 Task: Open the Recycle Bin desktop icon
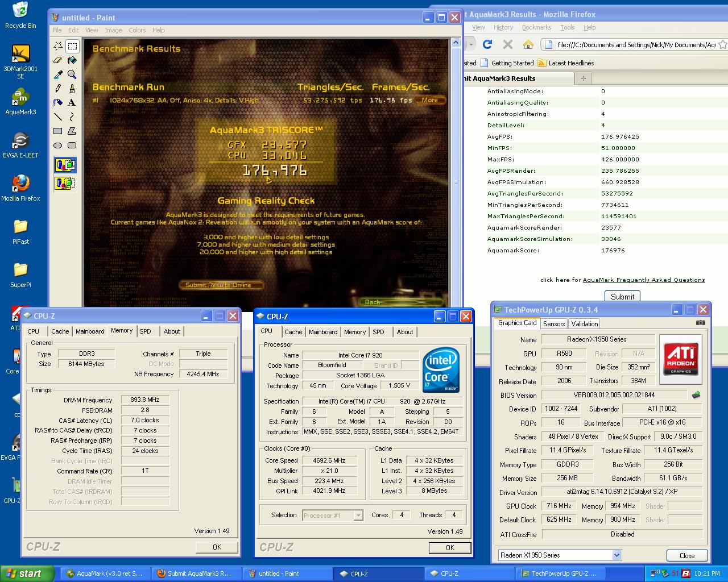20,15
